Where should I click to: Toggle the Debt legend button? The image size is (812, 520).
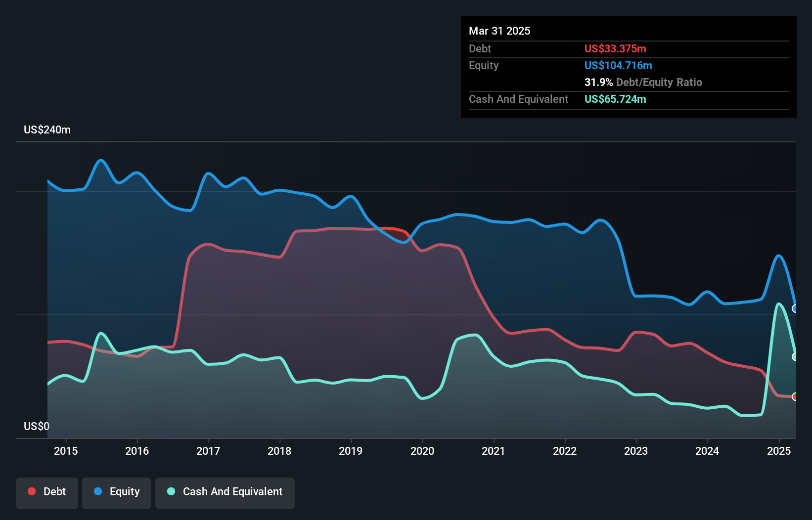47,493
